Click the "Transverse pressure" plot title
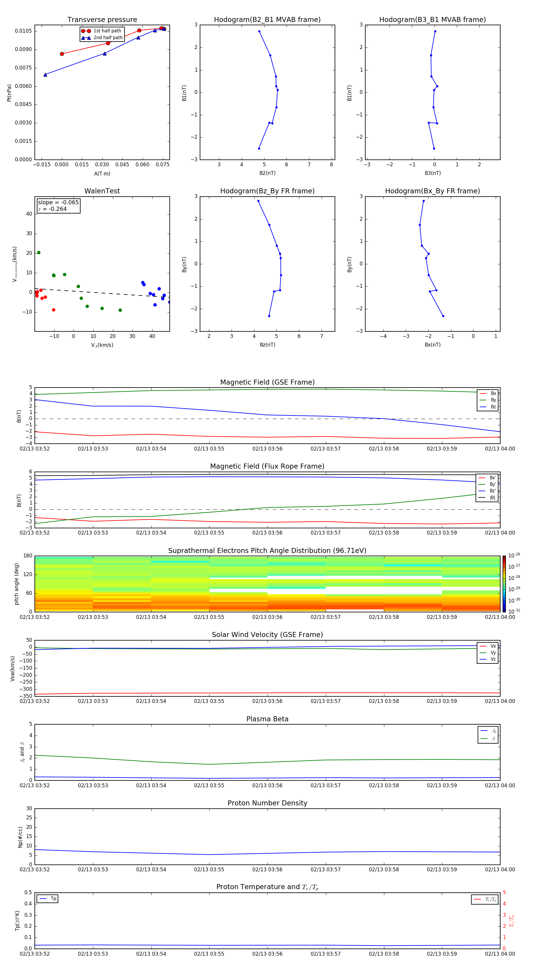 click(102, 20)
